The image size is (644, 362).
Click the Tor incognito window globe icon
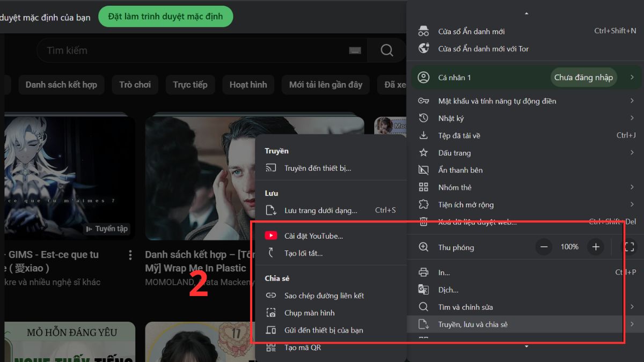(424, 48)
